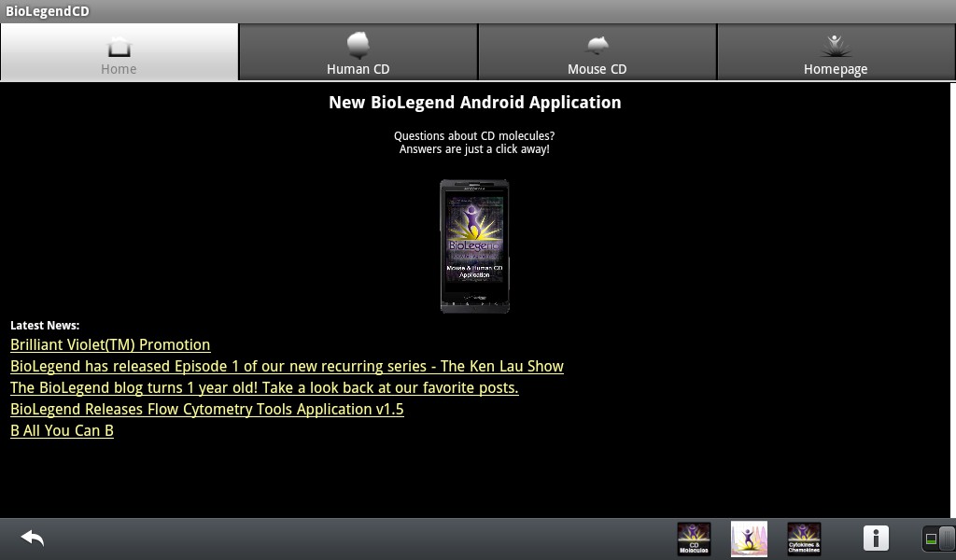956x560 pixels.
Task: Select the BioLegend sunrise figure icon
Action: point(749,539)
